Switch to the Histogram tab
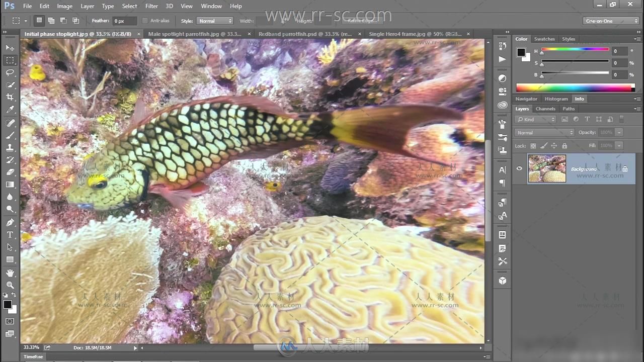Image resolution: width=644 pixels, height=362 pixels. (556, 99)
